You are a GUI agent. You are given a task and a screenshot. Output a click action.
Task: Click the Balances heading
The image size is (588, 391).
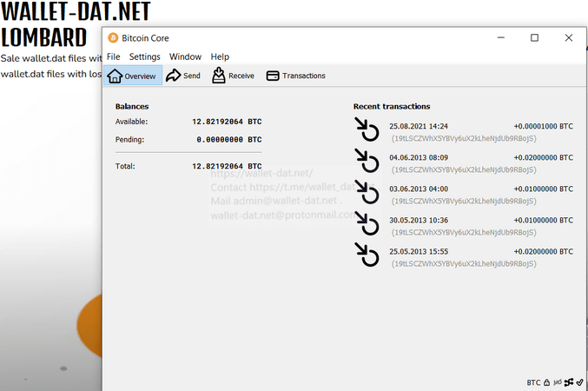(x=132, y=107)
